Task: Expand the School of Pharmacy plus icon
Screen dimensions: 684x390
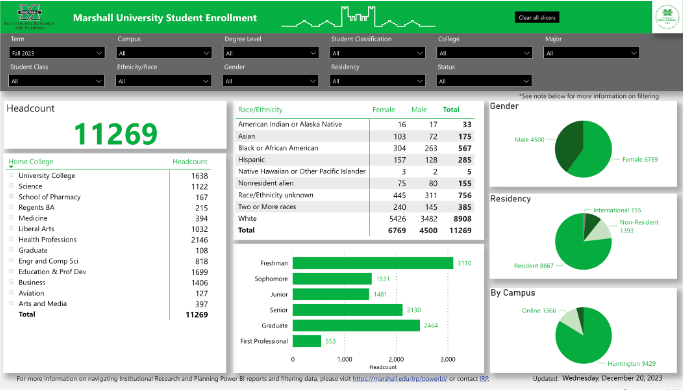Action: pyautogui.click(x=11, y=197)
